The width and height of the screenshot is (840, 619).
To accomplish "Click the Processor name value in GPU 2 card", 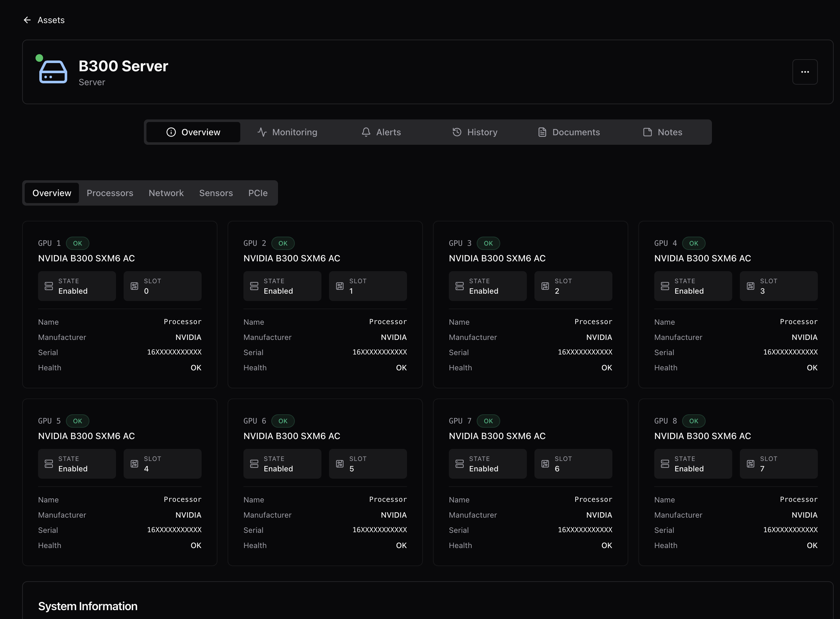I will point(388,322).
